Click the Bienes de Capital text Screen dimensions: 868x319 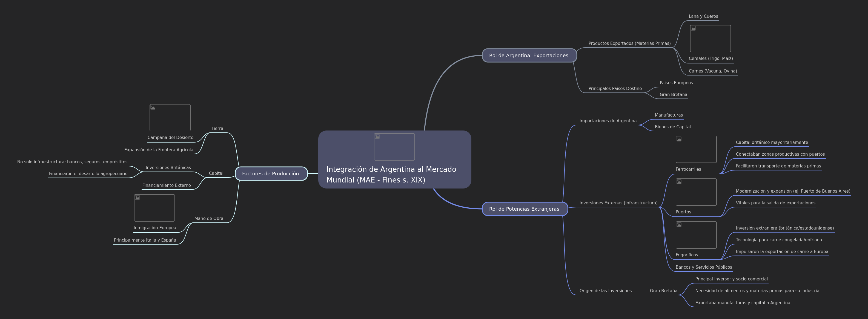coord(672,127)
